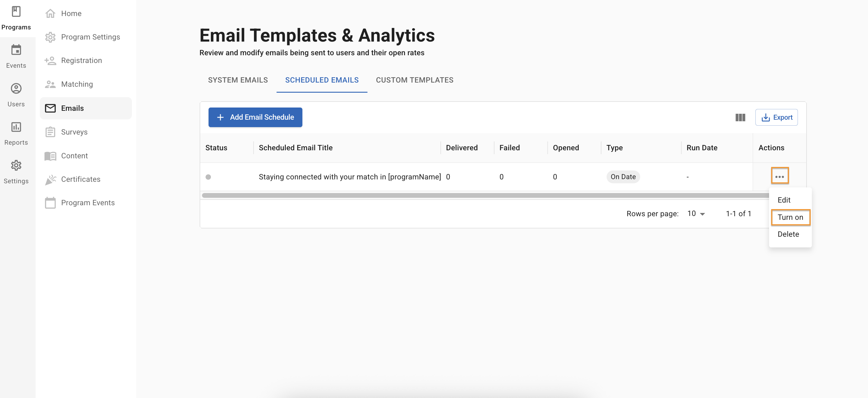Open Certificates in sidebar
Screen dimensions: 868x398
(x=81, y=179)
